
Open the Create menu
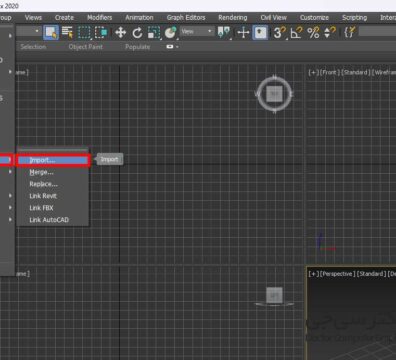[64, 17]
